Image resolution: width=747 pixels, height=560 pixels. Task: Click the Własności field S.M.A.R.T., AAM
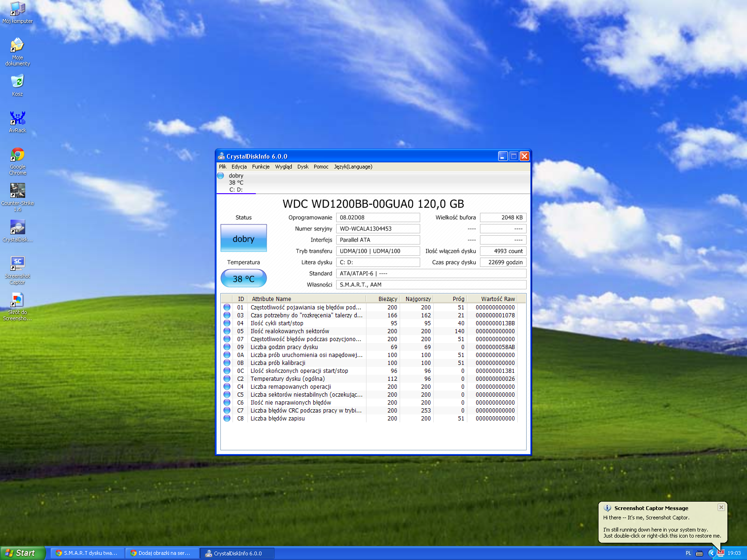point(431,285)
